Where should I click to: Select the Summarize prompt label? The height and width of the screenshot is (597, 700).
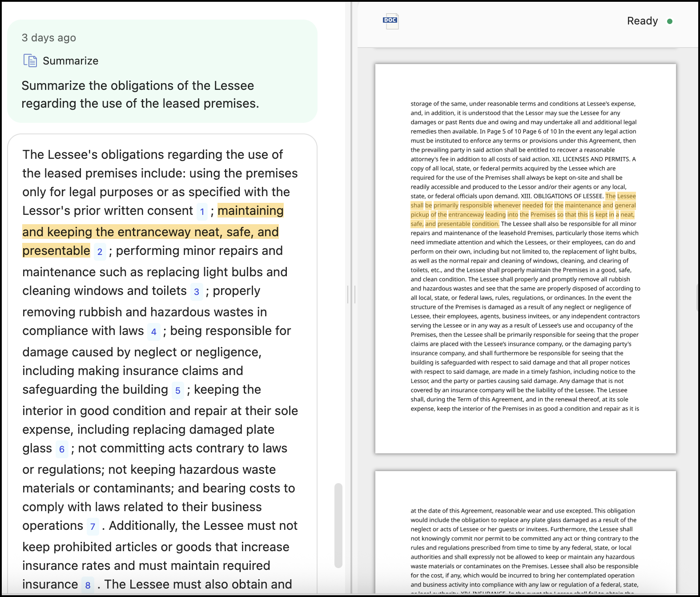[x=70, y=61]
